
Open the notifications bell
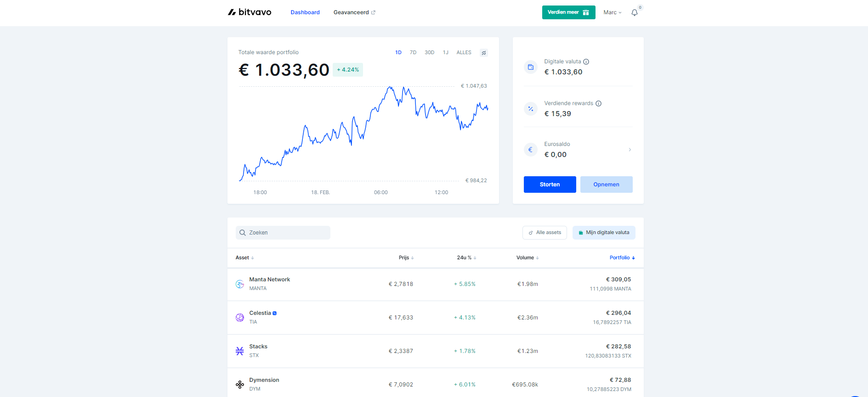pyautogui.click(x=634, y=13)
